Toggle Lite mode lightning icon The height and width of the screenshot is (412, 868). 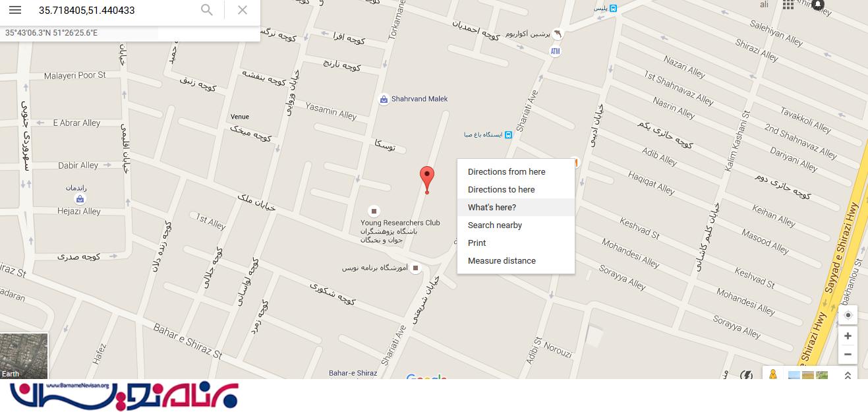coord(747,375)
